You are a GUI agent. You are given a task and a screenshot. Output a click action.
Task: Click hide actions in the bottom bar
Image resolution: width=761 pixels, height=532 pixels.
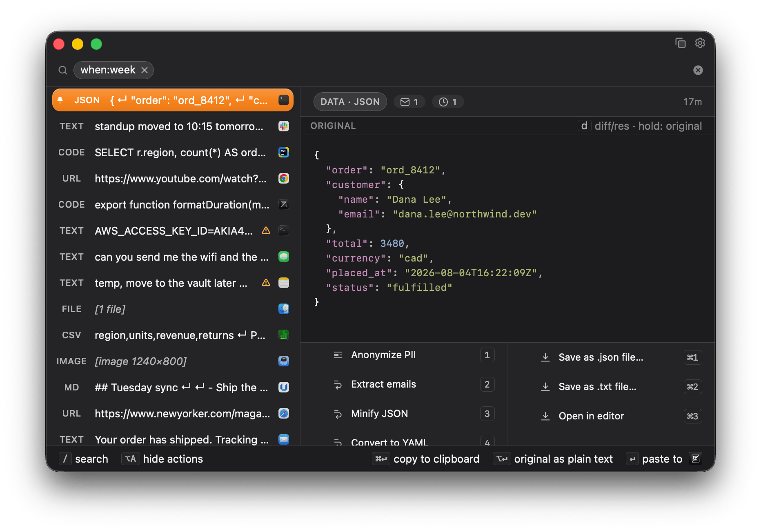(x=162, y=459)
